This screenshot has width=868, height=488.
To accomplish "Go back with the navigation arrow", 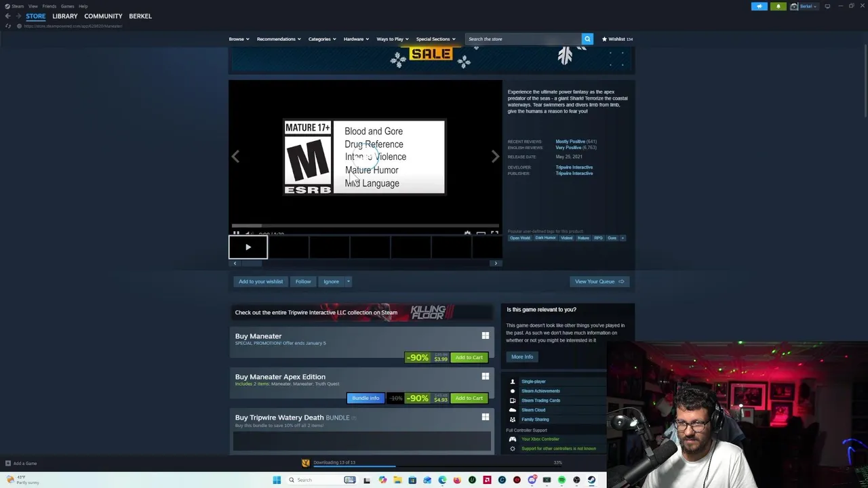I will click(x=7, y=16).
